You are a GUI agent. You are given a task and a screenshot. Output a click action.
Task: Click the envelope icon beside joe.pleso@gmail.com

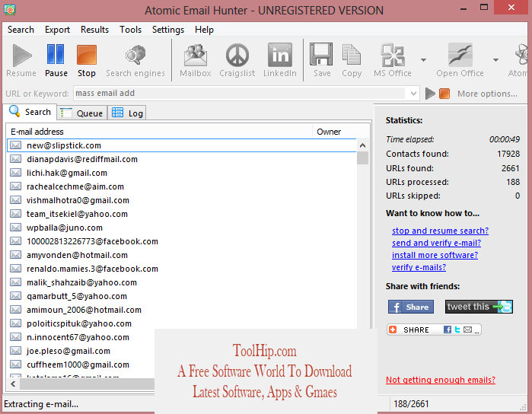tap(15, 351)
